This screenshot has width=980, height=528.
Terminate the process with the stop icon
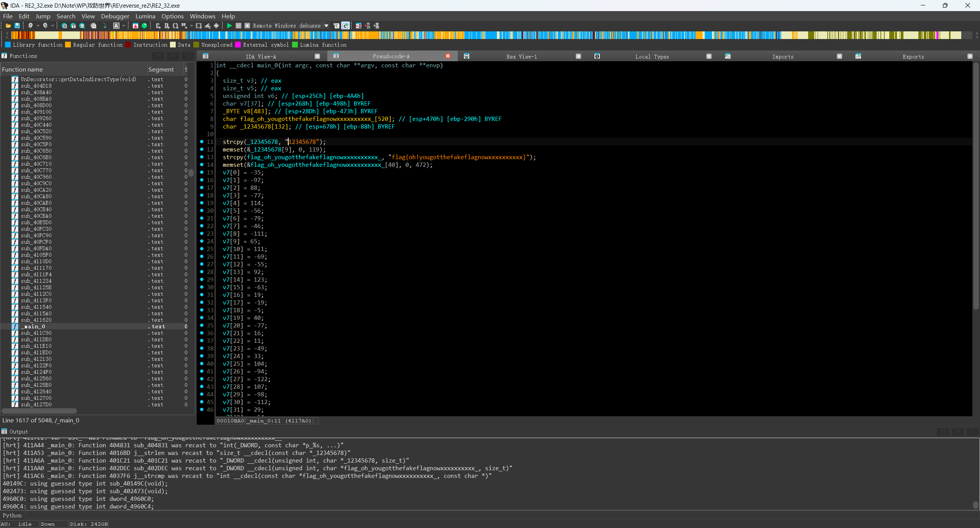pos(247,26)
